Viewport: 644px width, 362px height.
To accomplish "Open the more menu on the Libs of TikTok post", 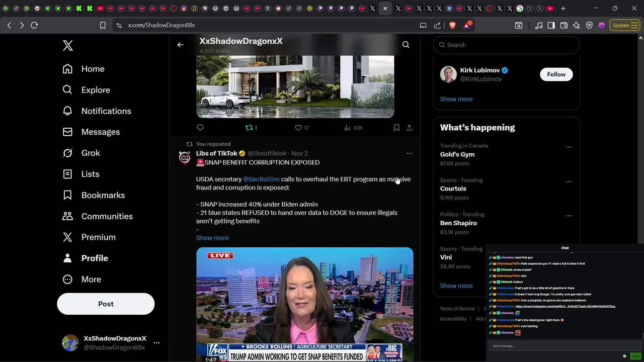I will pos(409,153).
